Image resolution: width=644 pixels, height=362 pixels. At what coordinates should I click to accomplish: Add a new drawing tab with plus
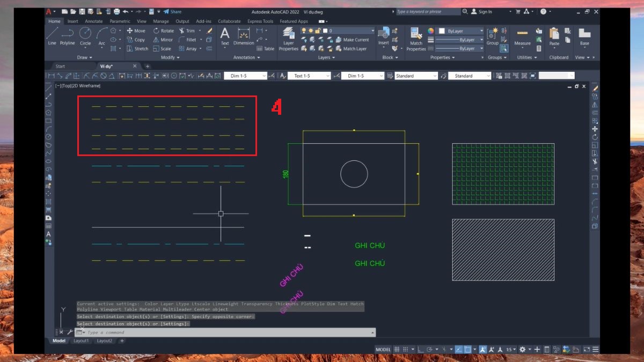tap(148, 67)
